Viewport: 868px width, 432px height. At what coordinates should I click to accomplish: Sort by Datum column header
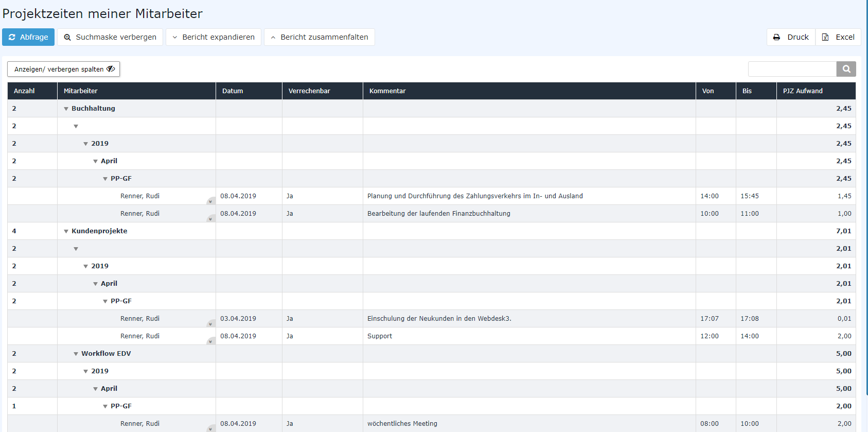tap(249, 91)
